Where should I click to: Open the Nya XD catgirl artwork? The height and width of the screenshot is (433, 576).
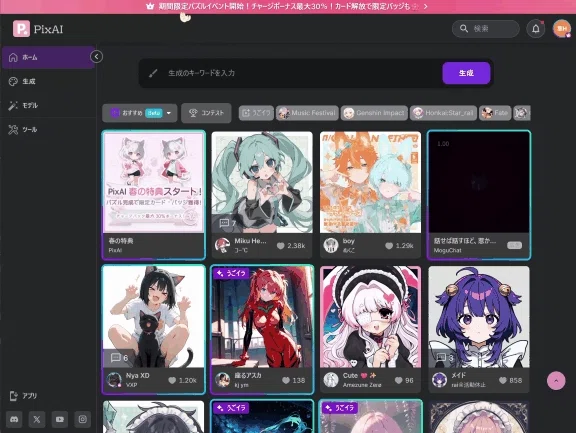point(154,317)
